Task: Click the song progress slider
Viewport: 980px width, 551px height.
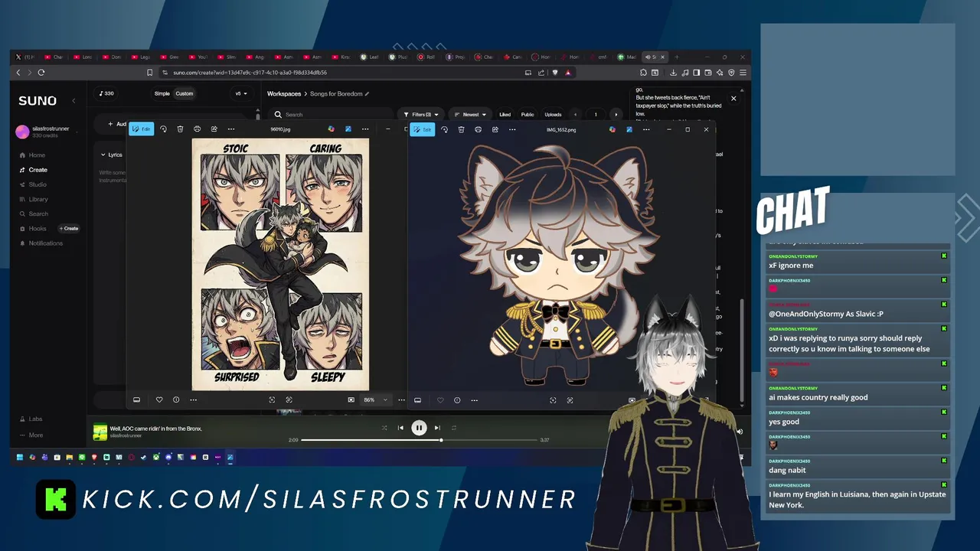Action: 419,440
